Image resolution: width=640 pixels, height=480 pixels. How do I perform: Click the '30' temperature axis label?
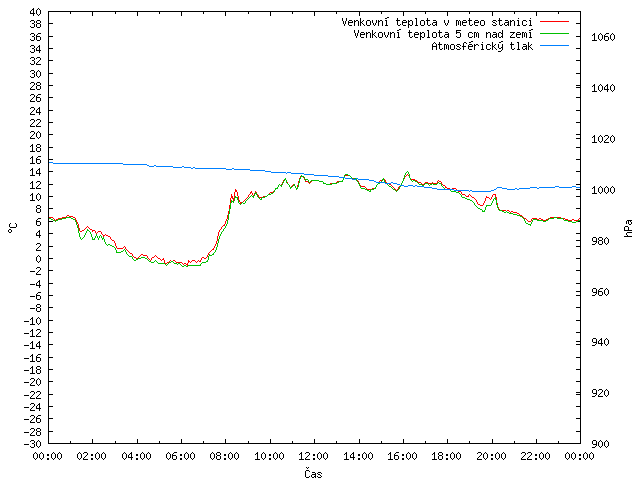(36, 74)
